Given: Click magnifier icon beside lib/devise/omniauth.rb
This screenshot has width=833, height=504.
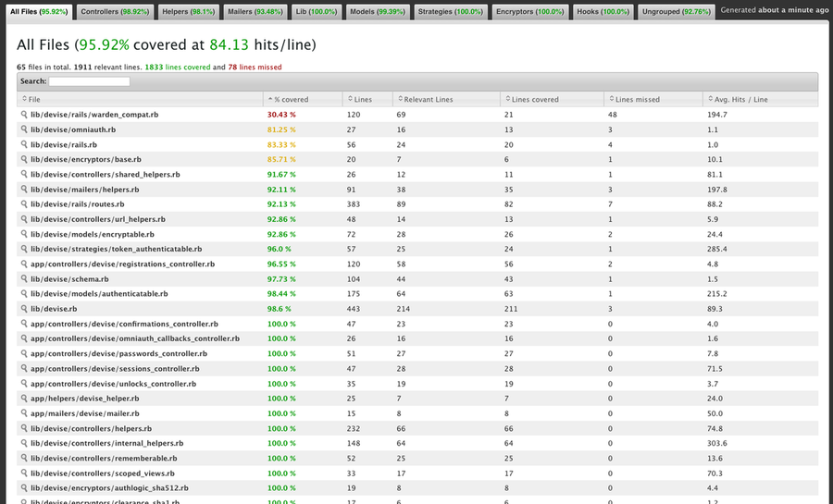Looking at the screenshot, I should coord(24,129).
